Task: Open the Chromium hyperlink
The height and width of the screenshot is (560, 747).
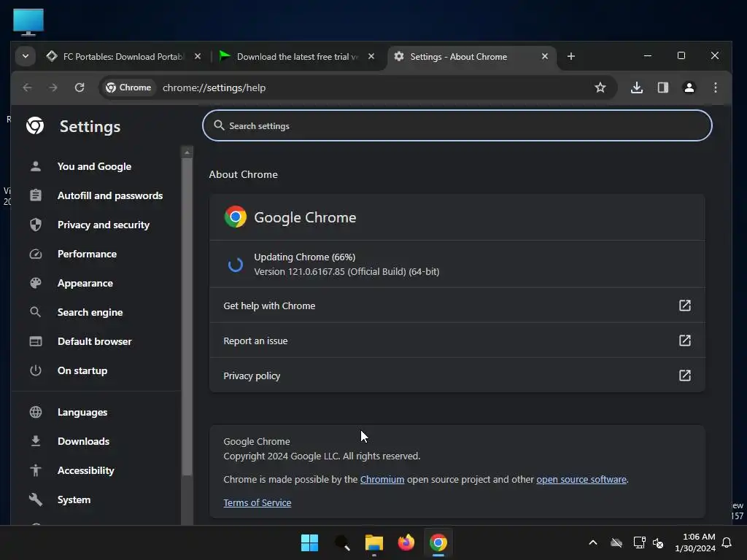Action: [x=382, y=480]
